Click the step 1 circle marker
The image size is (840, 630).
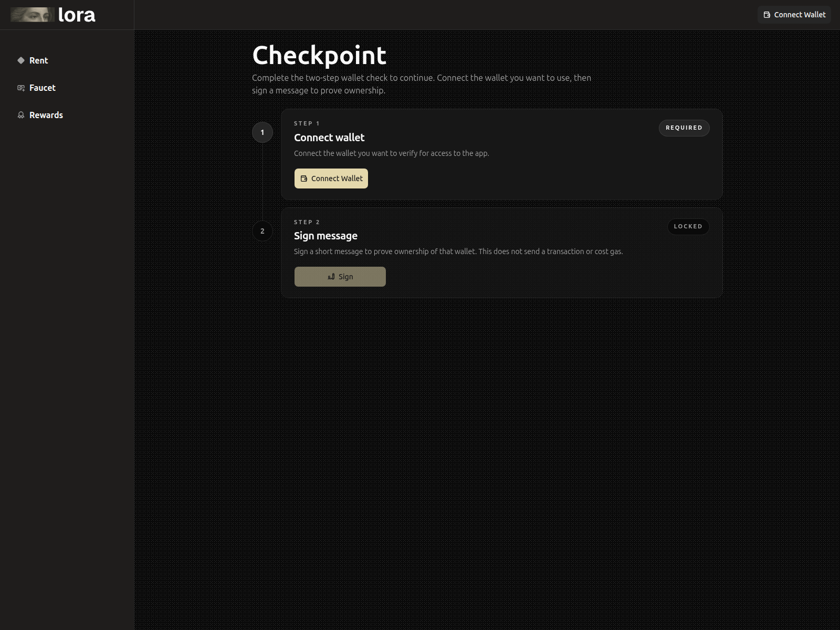(262, 132)
